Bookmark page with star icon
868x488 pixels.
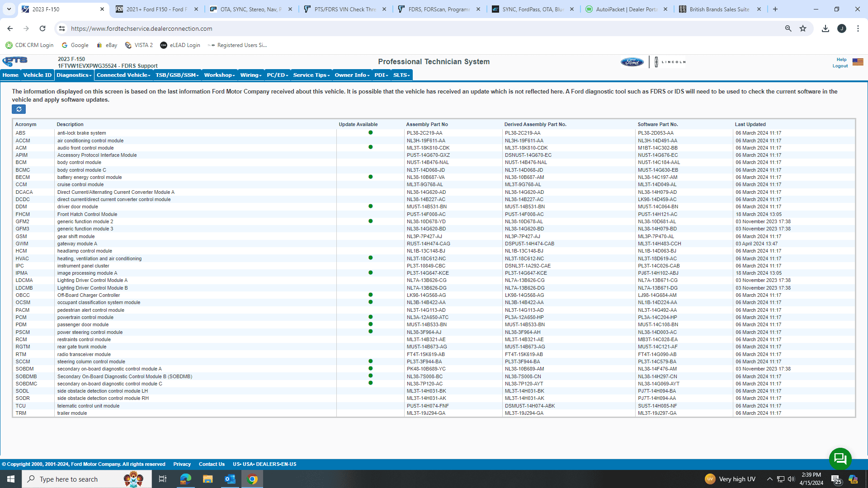803,28
